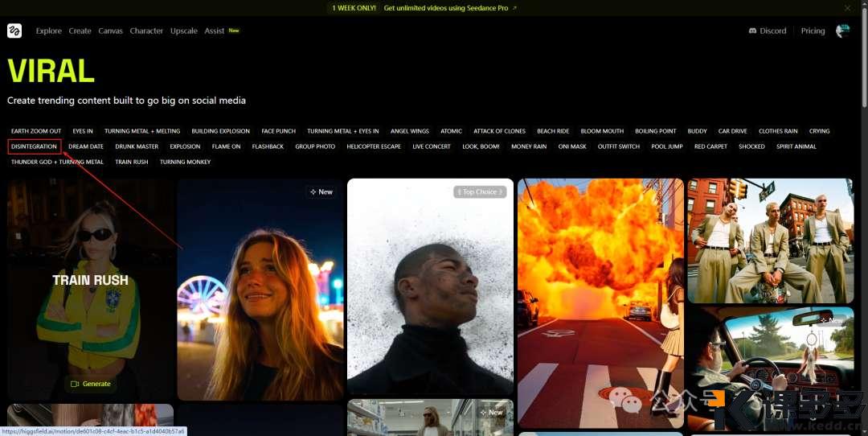
Task: Close the top promo banner
Action: [847, 8]
